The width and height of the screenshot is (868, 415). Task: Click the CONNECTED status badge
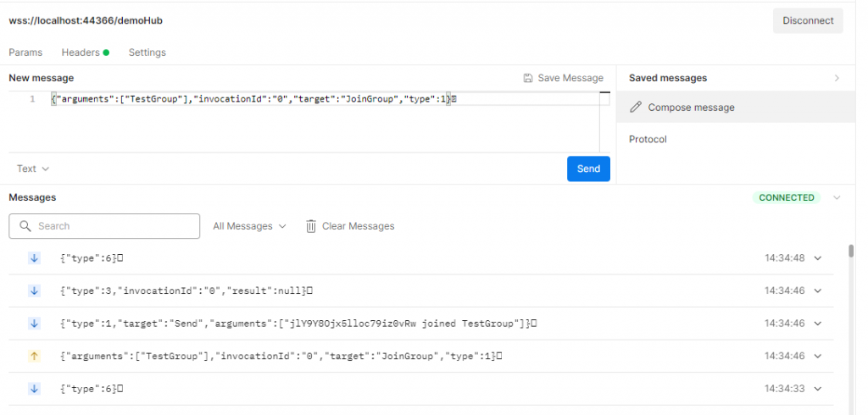point(787,197)
